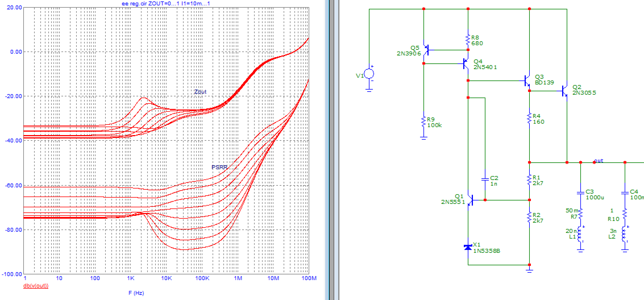
Task: Select transistor Q2 2N3055 symbol
Action: (x=565, y=91)
